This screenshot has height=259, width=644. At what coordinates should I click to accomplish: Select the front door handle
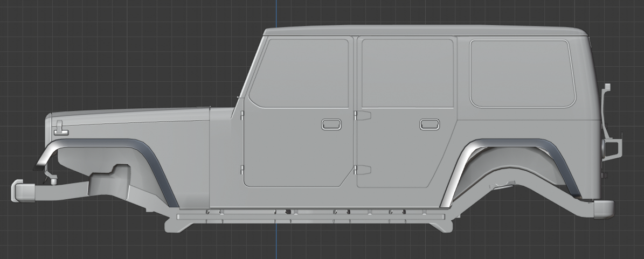331,124
